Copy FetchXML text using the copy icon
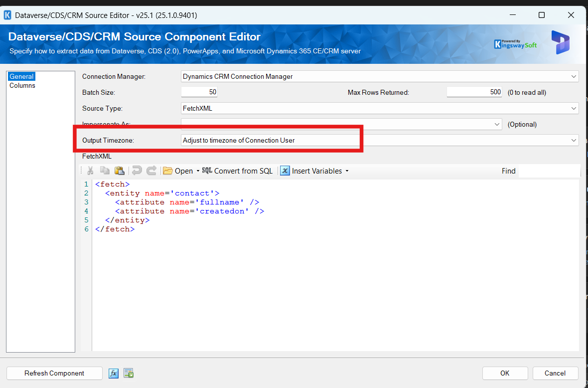588x388 pixels. [105, 171]
